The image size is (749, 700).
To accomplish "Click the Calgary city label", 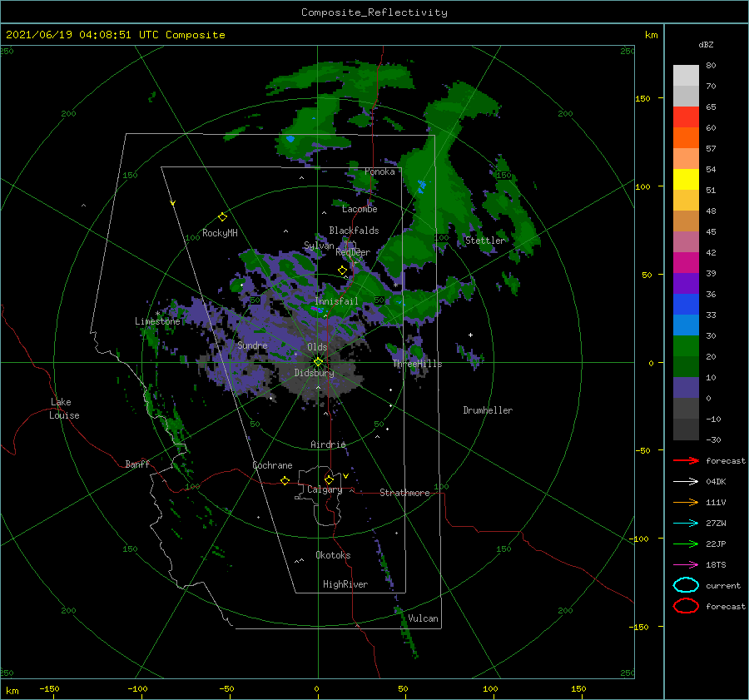I will [x=325, y=489].
